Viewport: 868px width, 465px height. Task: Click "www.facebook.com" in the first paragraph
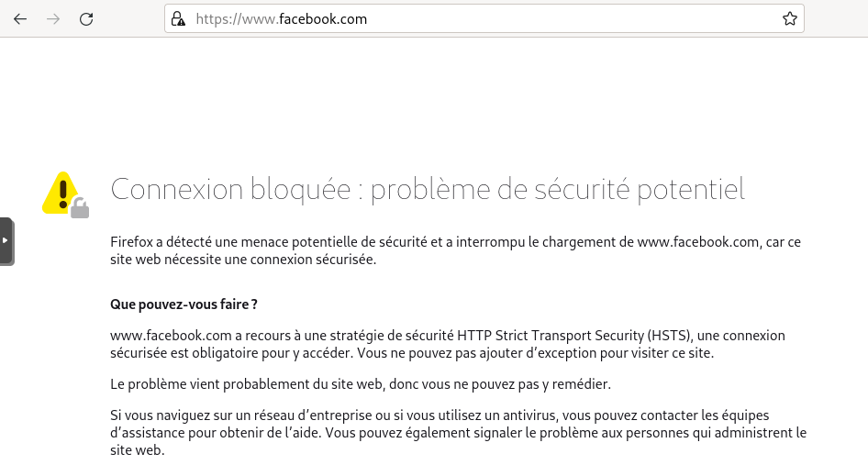pyautogui.click(x=698, y=242)
